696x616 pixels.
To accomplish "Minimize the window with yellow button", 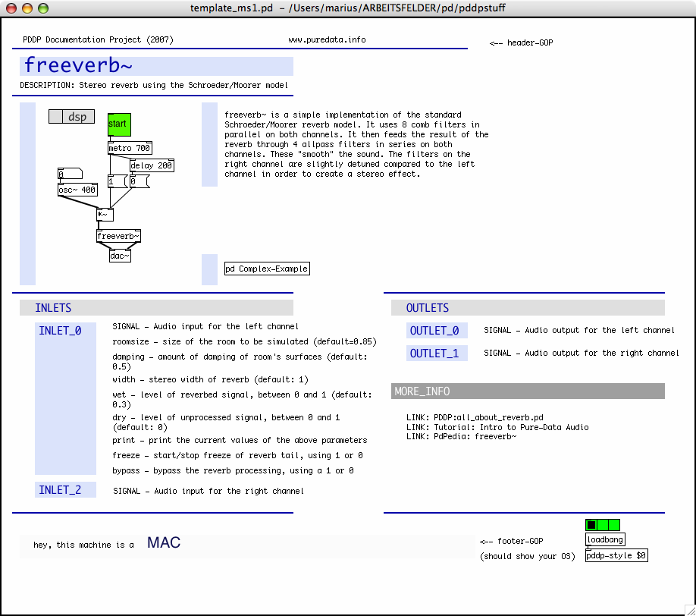I will (x=27, y=8).
